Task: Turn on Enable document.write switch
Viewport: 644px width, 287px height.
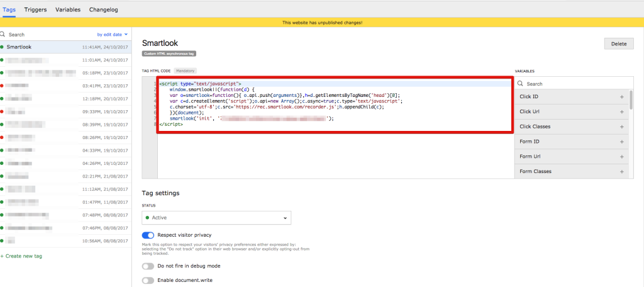Action: [x=148, y=281]
